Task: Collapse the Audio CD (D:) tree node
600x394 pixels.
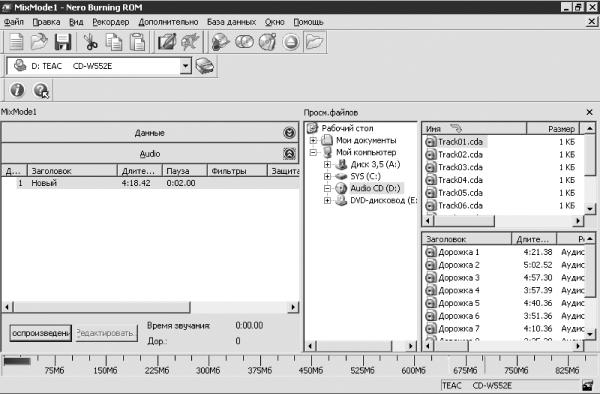Action: point(327,188)
